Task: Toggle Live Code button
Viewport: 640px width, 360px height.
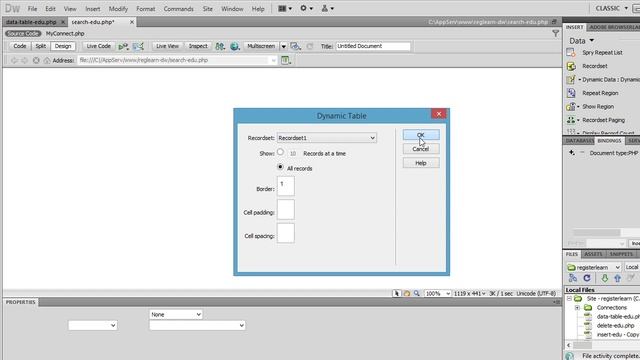Action: pos(98,46)
